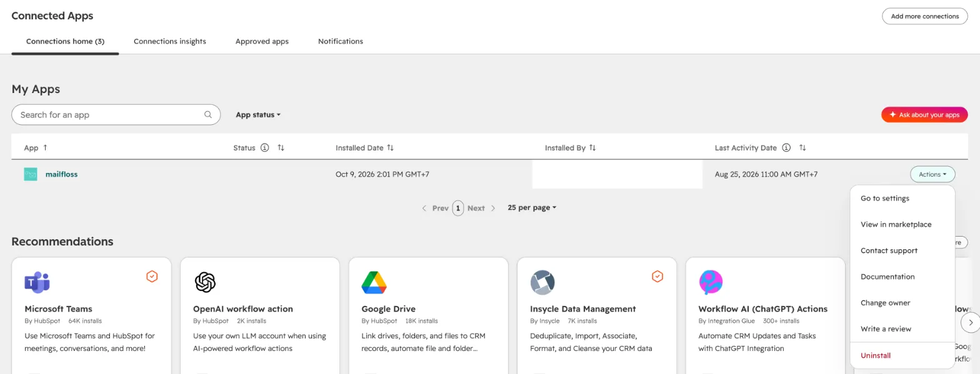Click last activity Aug 25, 2026 cell
Screen dimensions: 980x374
[x=766, y=174]
